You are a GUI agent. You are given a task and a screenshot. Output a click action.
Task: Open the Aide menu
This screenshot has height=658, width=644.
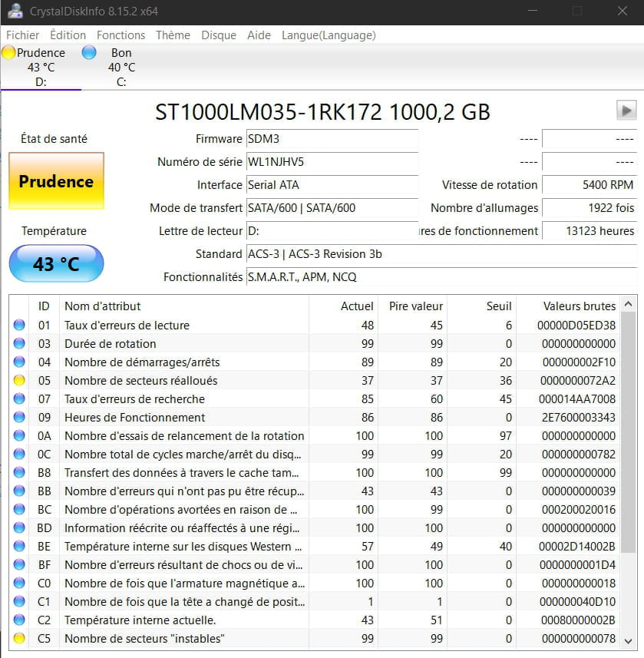click(x=259, y=35)
